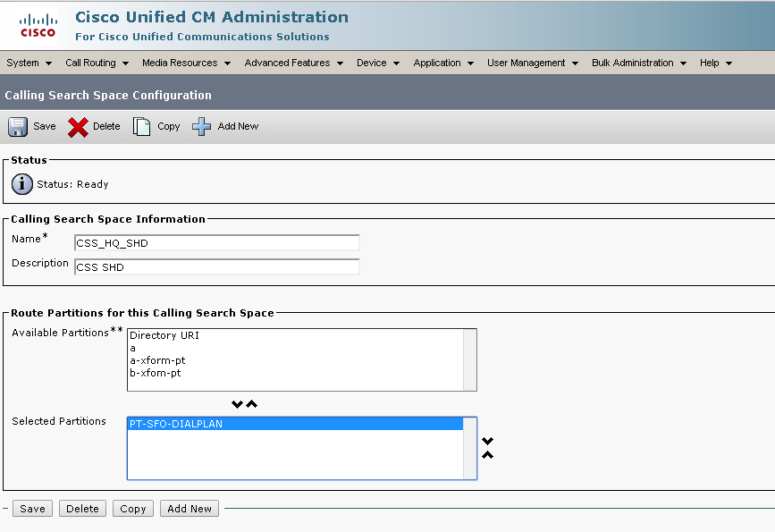
Task: Click the Status information icon
Action: [21, 184]
